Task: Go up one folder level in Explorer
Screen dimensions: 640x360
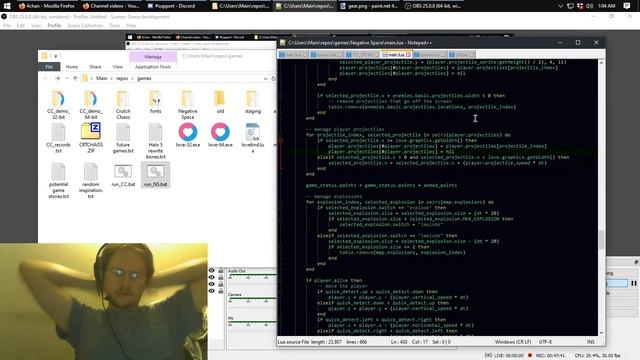Action: (x=75, y=78)
